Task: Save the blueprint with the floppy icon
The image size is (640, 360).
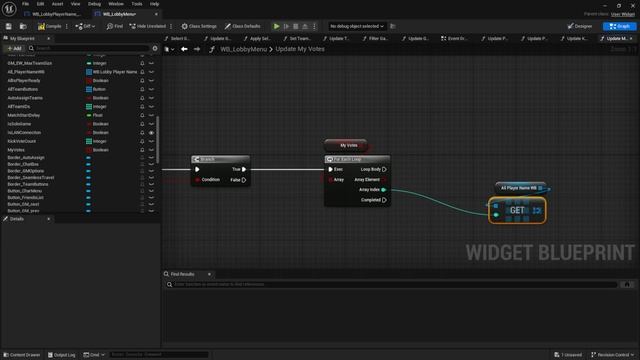Action: (x=9, y=26)
